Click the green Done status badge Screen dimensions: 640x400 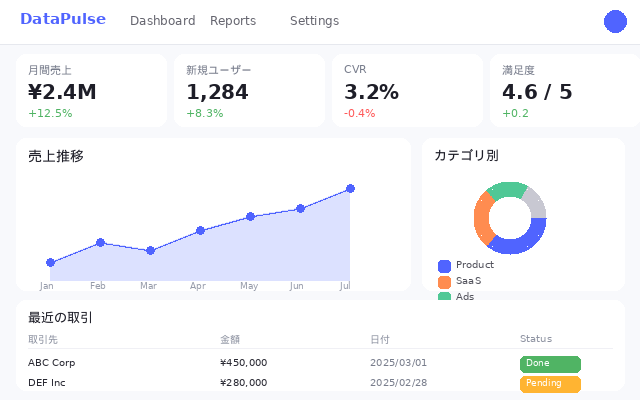coord(550,363)
